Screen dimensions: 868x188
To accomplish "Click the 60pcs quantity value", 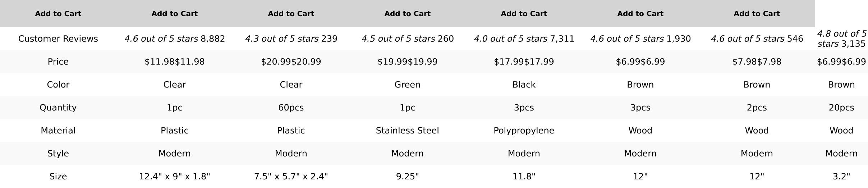I will pos(291,108).
